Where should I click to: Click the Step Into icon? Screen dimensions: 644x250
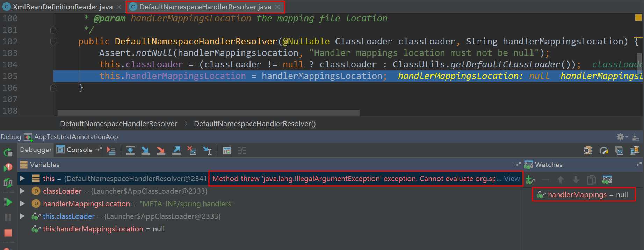(x=145, y=150)
